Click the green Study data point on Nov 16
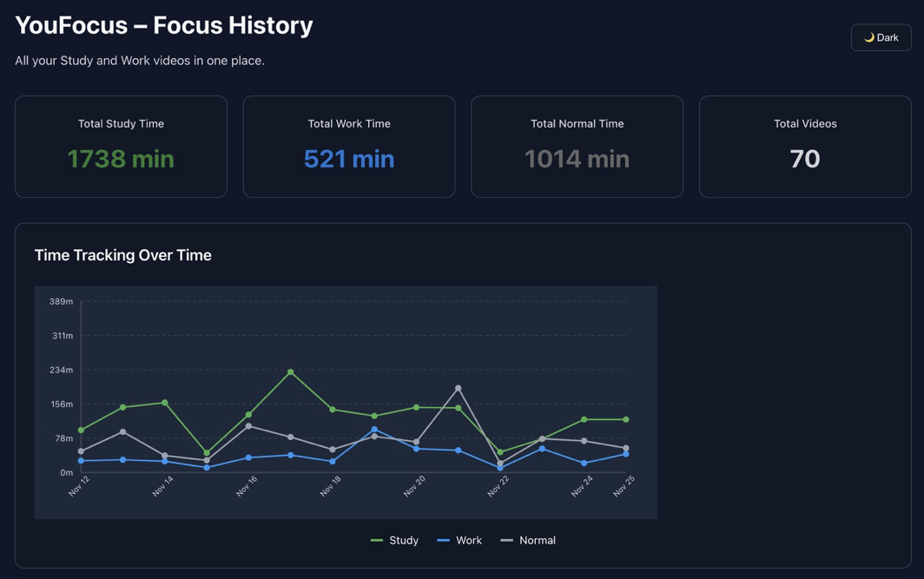The width and height of the screenshot is (924, 579). pos(249,415)
